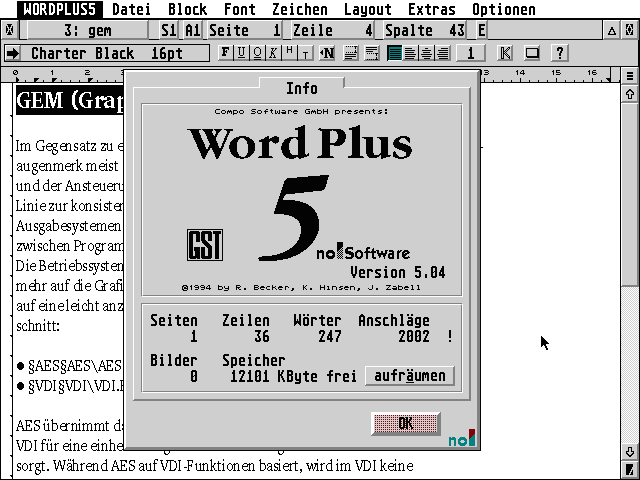This screenshot has width=640, height=480.
Task: Click the vertical scrollbar slider
Action: click(x=629, y=194)
